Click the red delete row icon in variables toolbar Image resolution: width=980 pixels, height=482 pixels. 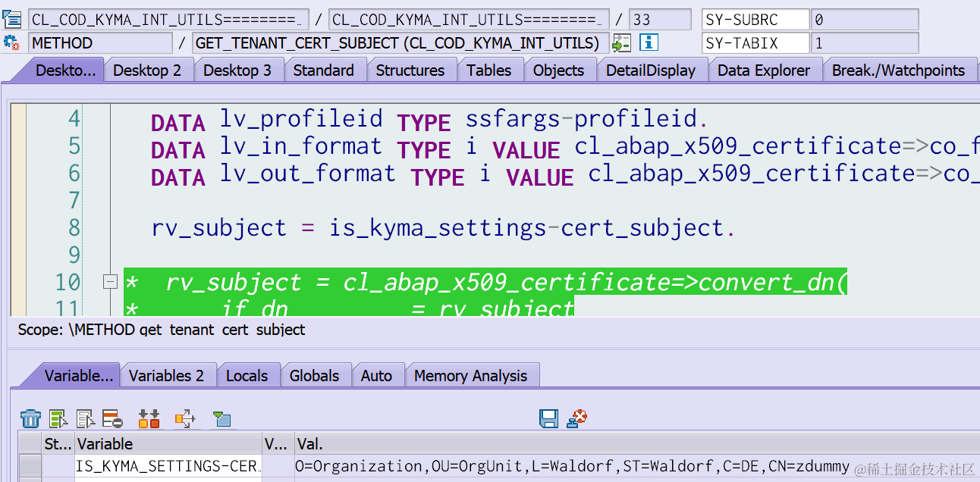pyautogui.click(x=112, y=418)
